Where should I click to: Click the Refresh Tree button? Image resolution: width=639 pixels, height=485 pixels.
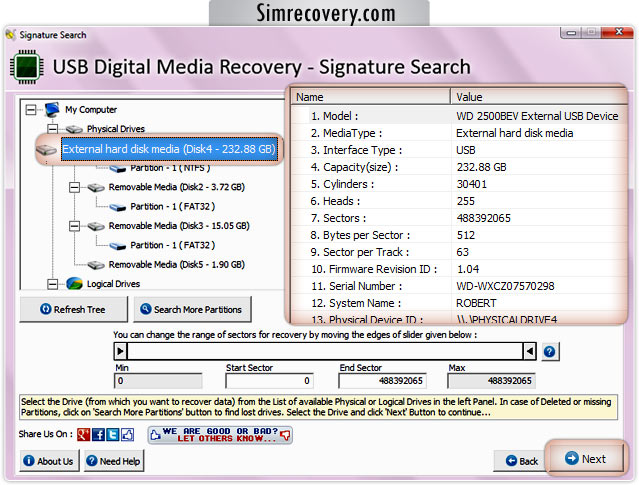click(x=73, y=309)
